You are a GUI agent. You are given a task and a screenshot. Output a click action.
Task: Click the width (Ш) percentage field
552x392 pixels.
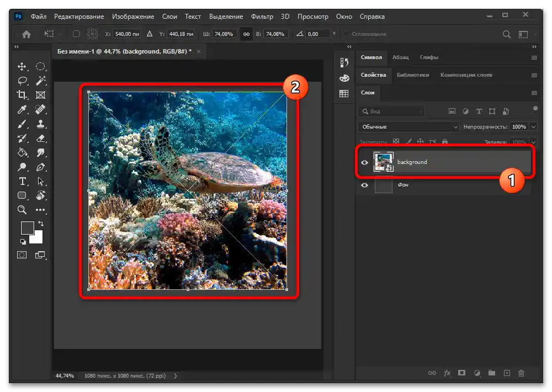coord(224,34)
